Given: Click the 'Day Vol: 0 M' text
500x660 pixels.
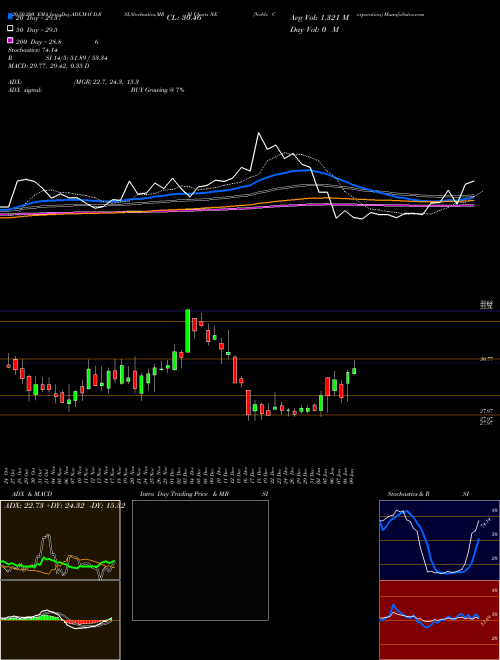Looking at the screenshot, I should pyautogui.click(x=314, y=29).
